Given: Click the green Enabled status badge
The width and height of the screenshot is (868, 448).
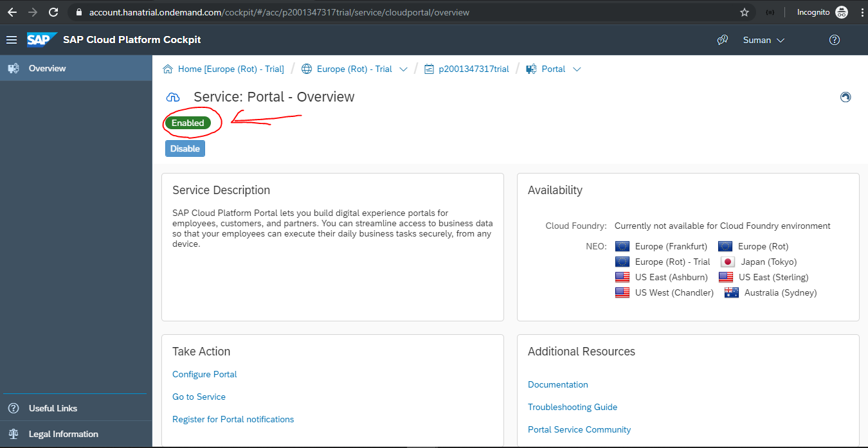Looking at the screenshot, I should tap(188, 123).
